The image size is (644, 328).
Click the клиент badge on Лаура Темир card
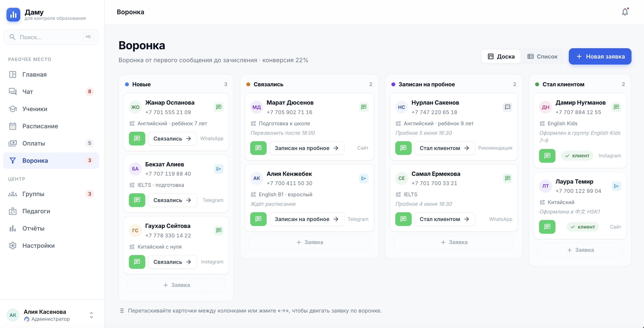[x=583, y=227]
